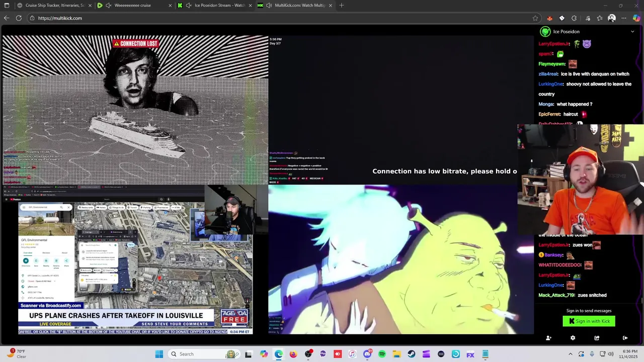Viewport: 644px width, 362px height.
Task: Click the orange-shirt streamer picture-in-picture video
Action: click(x=581, y=180)
